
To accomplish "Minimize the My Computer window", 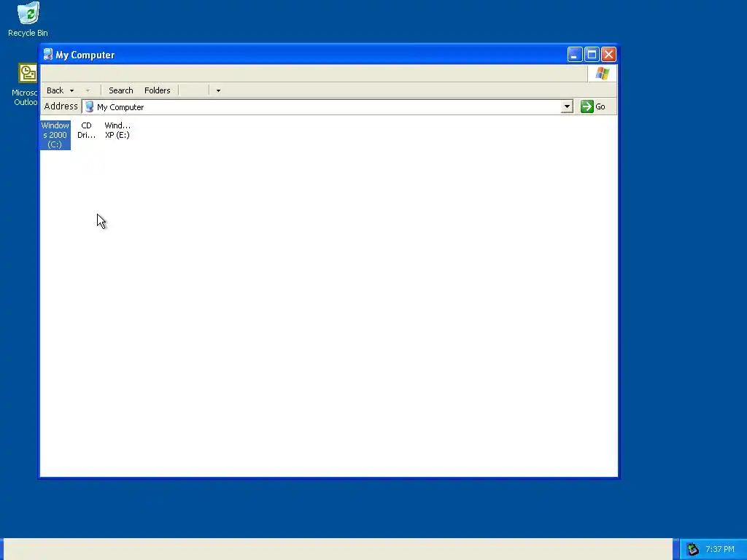I will pos(575,55).
